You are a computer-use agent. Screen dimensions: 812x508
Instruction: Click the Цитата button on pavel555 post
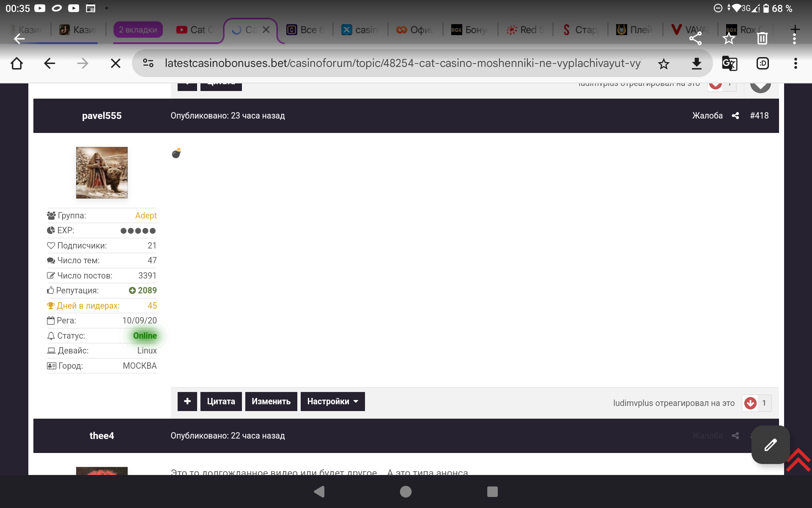click(x=221, y=401)
